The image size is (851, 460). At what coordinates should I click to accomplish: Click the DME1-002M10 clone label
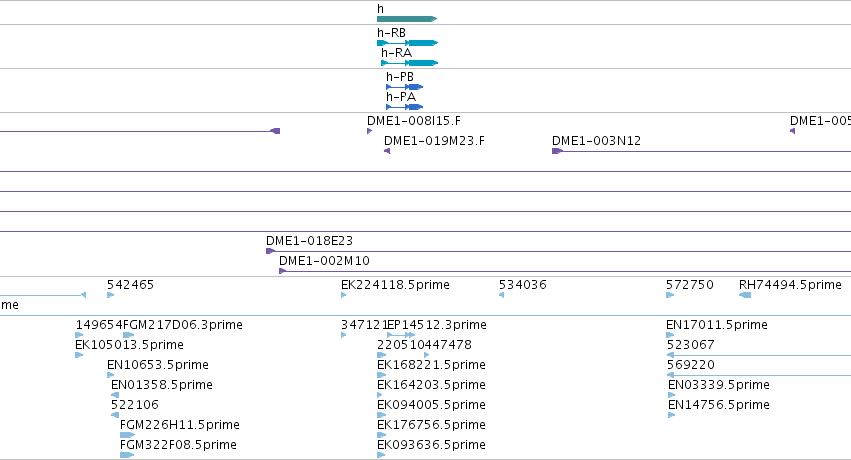[325, 261]
